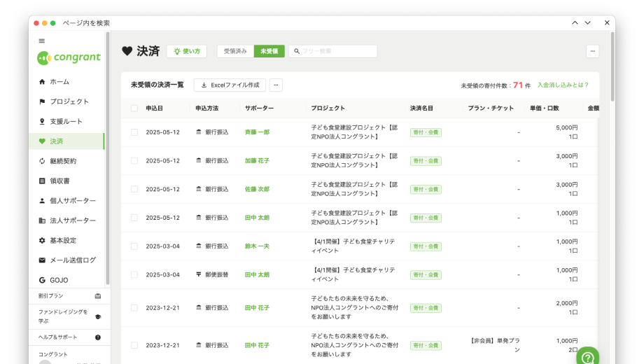
Task: Click the GOJO G icon
Action: pos(42,280)
